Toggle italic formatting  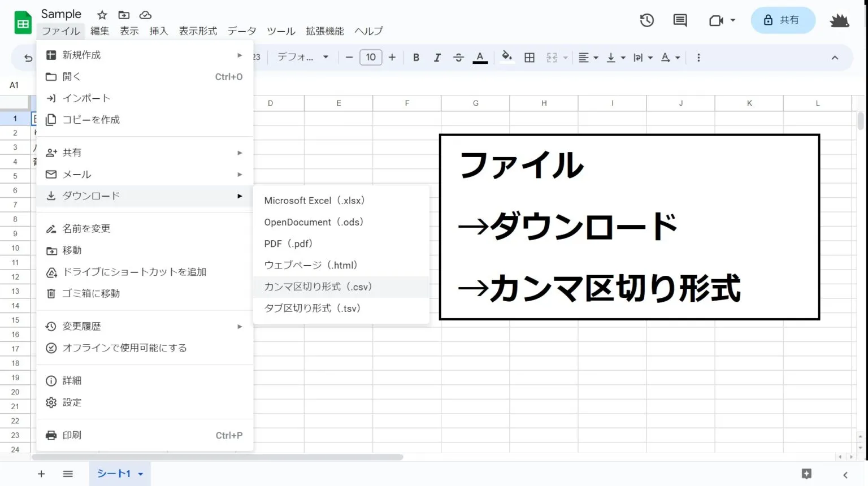click(x=437, y=57)
